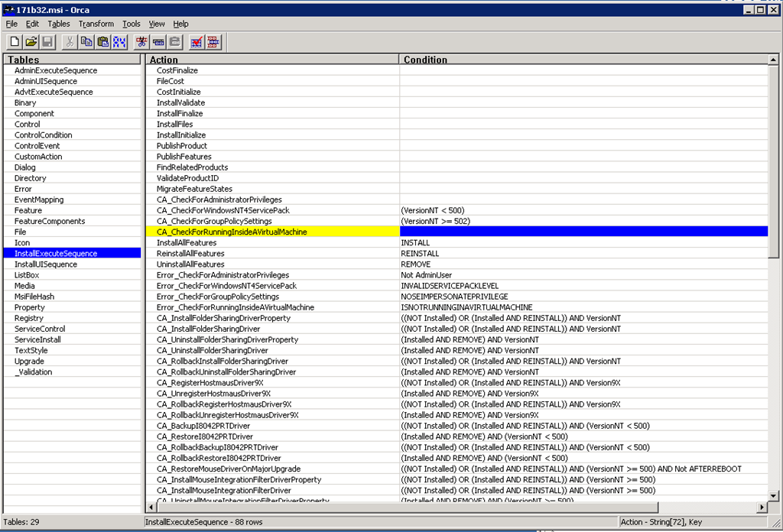Select the InstallUISequence table

pos(45,264)
